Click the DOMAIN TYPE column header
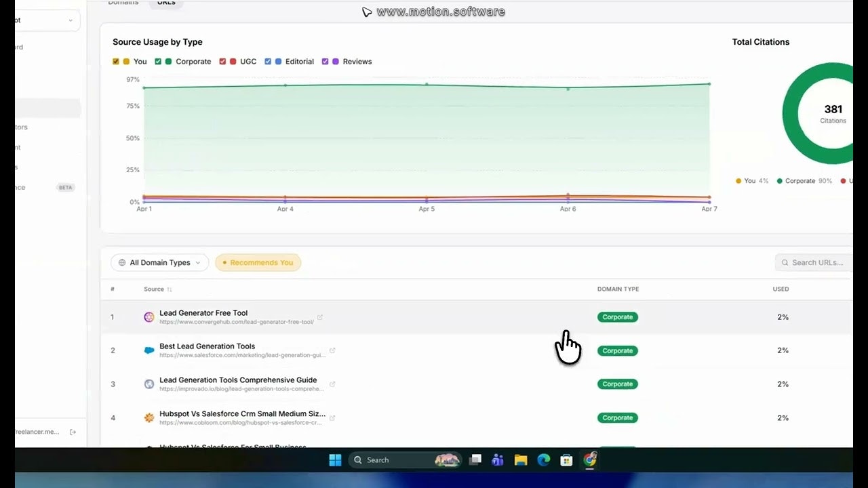This screenshot has height=488, width=868. click(618, 289)
